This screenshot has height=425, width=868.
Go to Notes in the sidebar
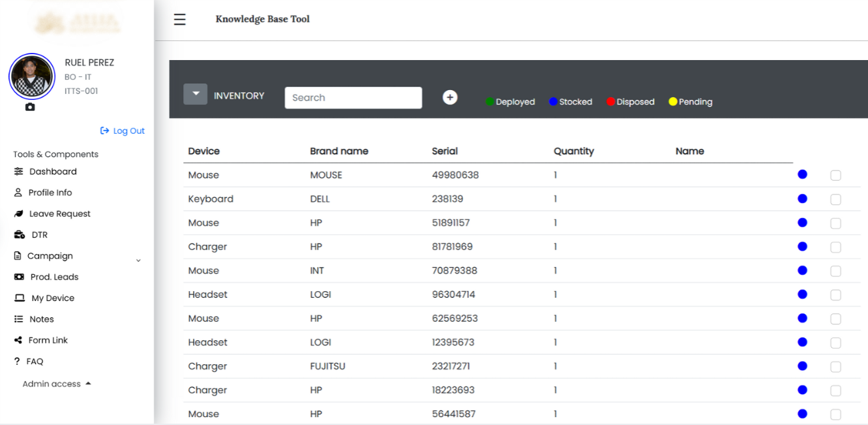tap(41, 319)
